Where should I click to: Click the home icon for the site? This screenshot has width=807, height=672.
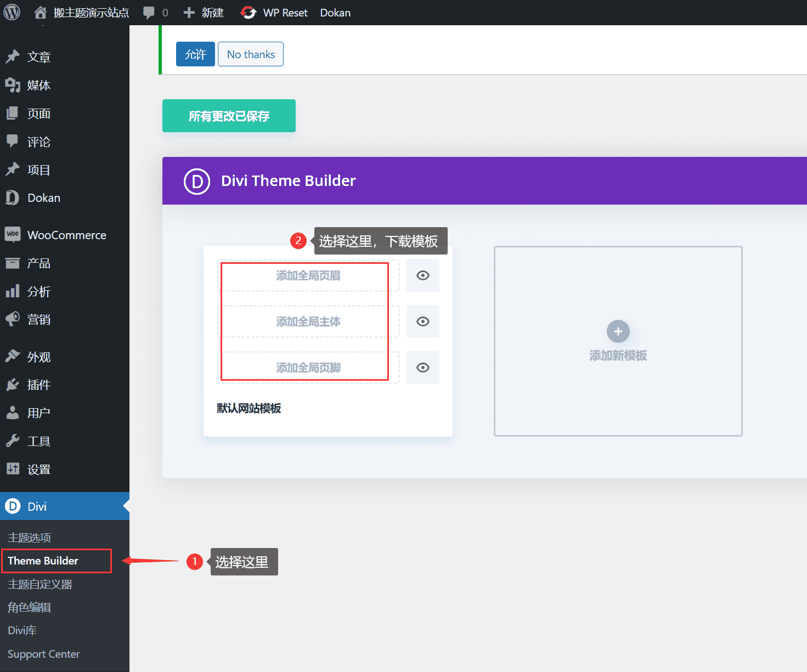tap(41, 12)
